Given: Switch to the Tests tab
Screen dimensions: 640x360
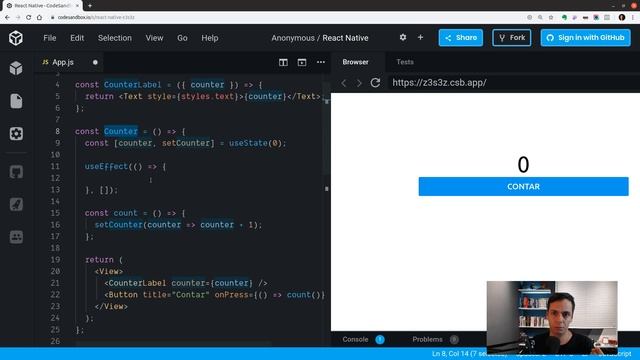Looking at the screenshot, I should click(x=405, y=62).
